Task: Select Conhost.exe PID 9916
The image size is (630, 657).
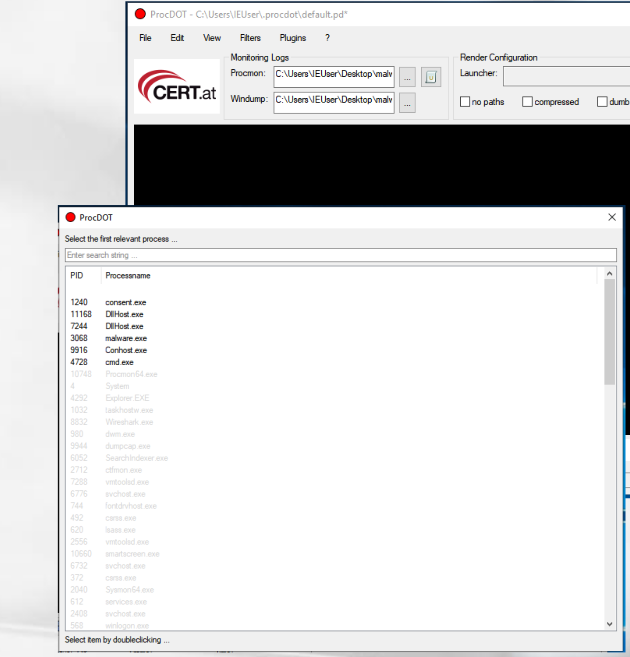Action: tap(335, 350)
